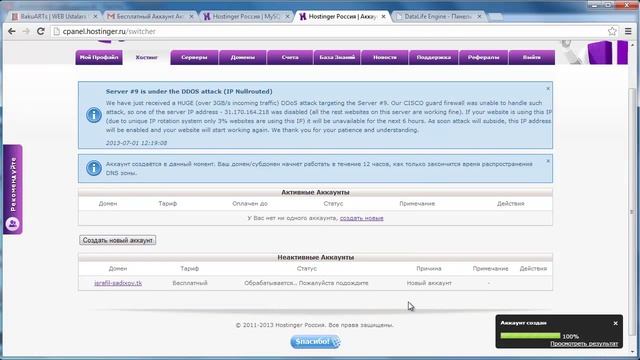Click Просмотреть результат link in popup
Viewport: 640px width, 360px height.
584,344
